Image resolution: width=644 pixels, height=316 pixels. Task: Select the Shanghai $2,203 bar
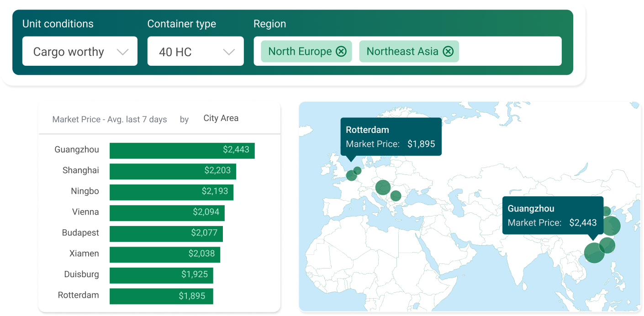click(x=173, y=171)
